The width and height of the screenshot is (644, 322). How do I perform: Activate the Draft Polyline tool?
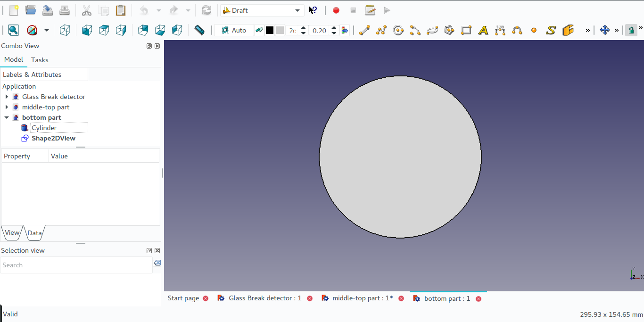pos(381,30)
